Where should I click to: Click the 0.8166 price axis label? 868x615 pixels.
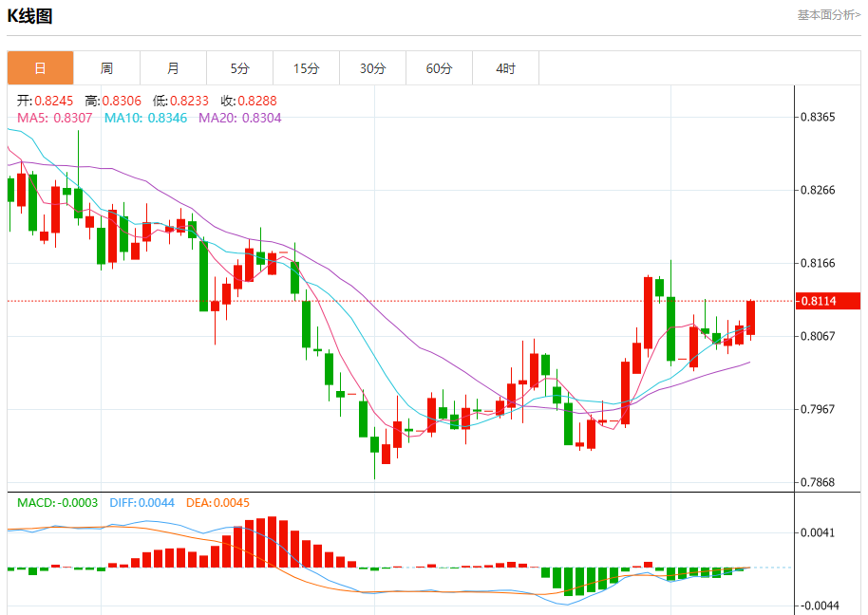[x=818, y=263]
